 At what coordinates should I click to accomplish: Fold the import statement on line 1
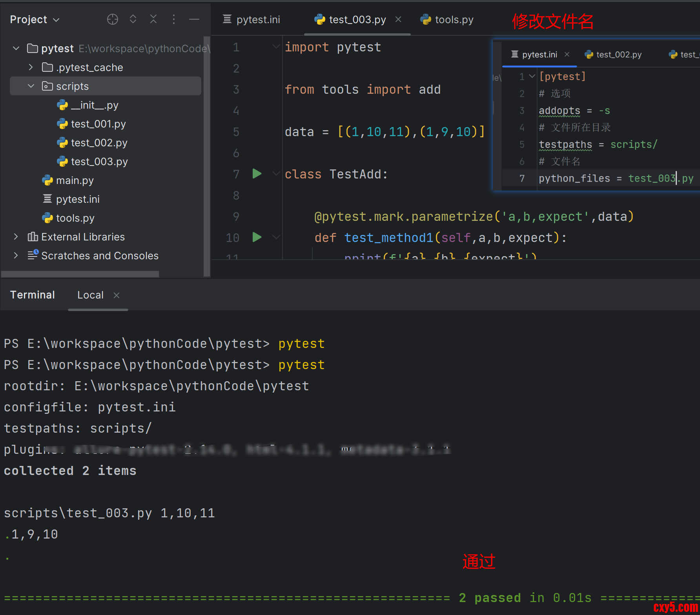pos(276,47)
